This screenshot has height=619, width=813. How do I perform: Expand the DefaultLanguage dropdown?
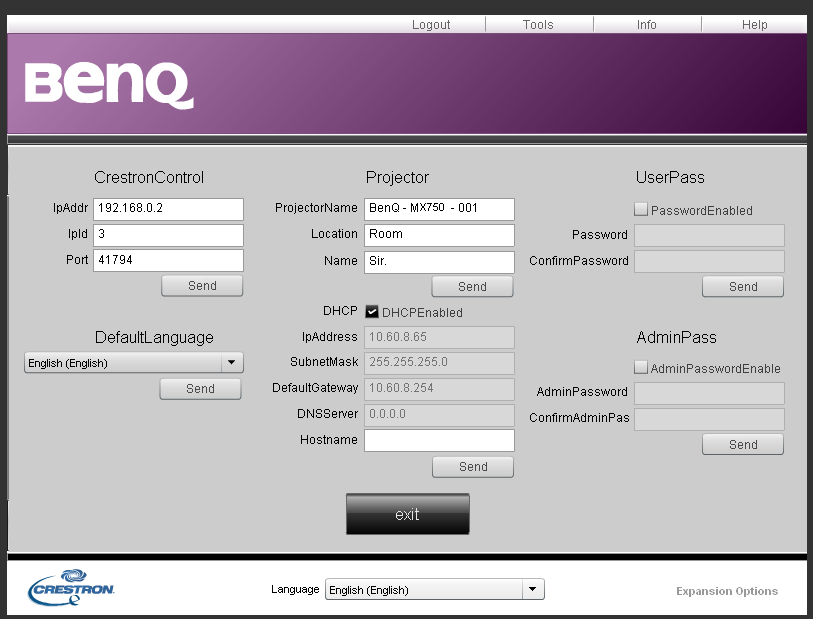(x=134, y=362)
